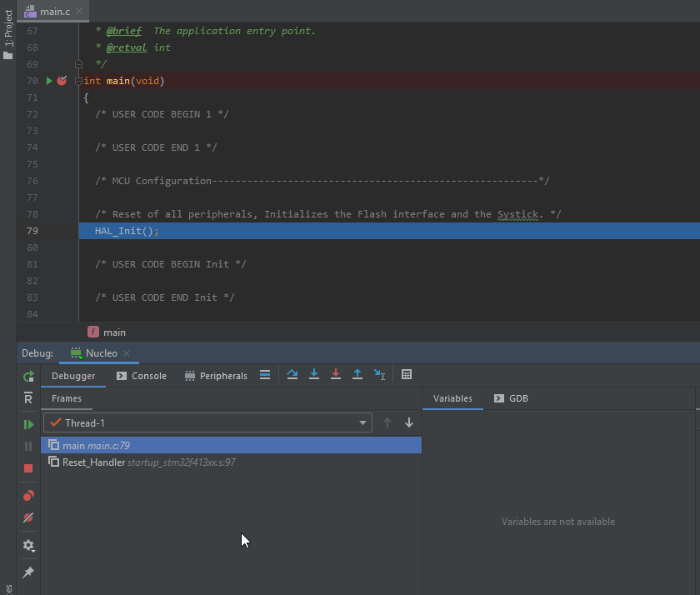Click HAL_Init() call on line 79

pos(127,231)
